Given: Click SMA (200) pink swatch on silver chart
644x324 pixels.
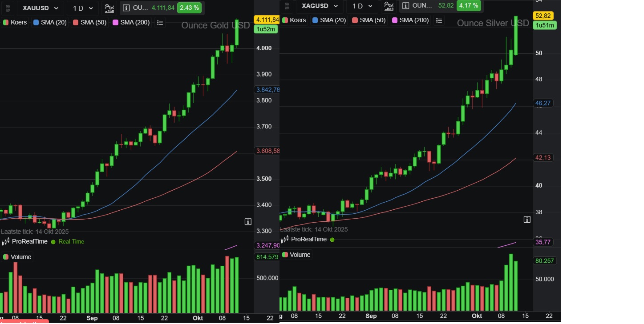Looking at the screenshot, I should [x=394, y=20].
